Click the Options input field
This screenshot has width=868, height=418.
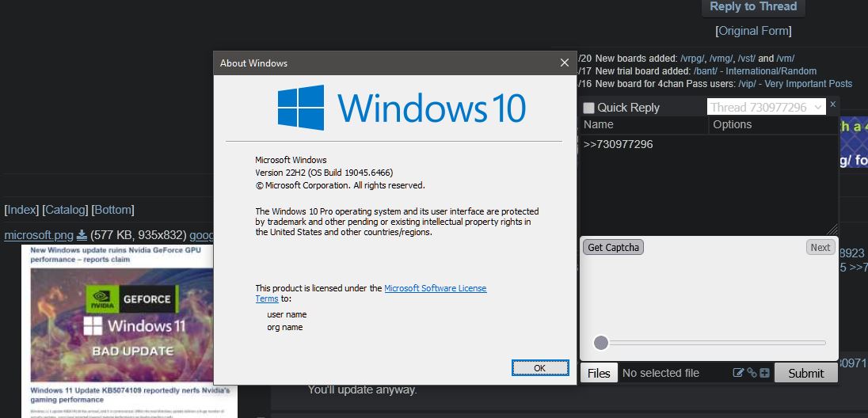click(773, 124)
